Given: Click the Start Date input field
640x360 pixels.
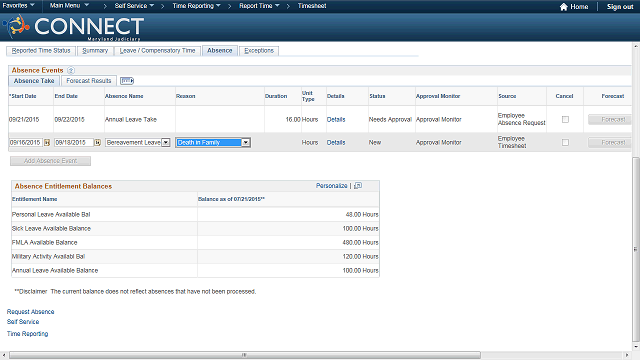Looking at the screenshot, I should [25, 142].
